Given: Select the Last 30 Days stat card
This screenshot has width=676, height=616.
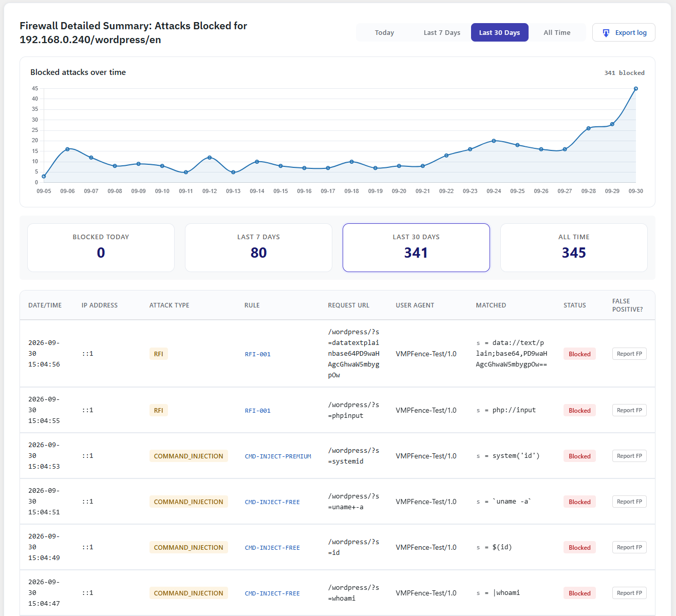Looking at the screenshot, I should (416, 247).
